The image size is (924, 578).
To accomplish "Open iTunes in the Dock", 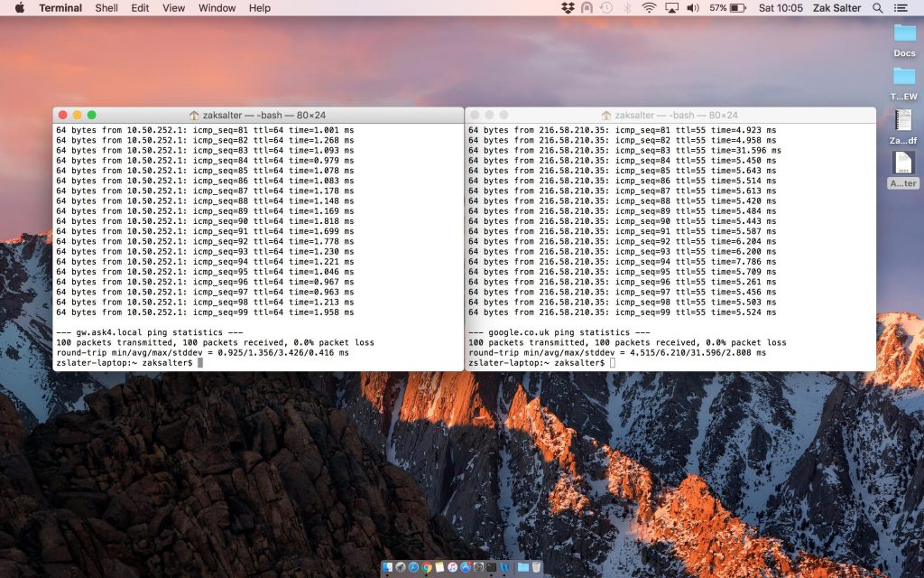I will point(453,567).
